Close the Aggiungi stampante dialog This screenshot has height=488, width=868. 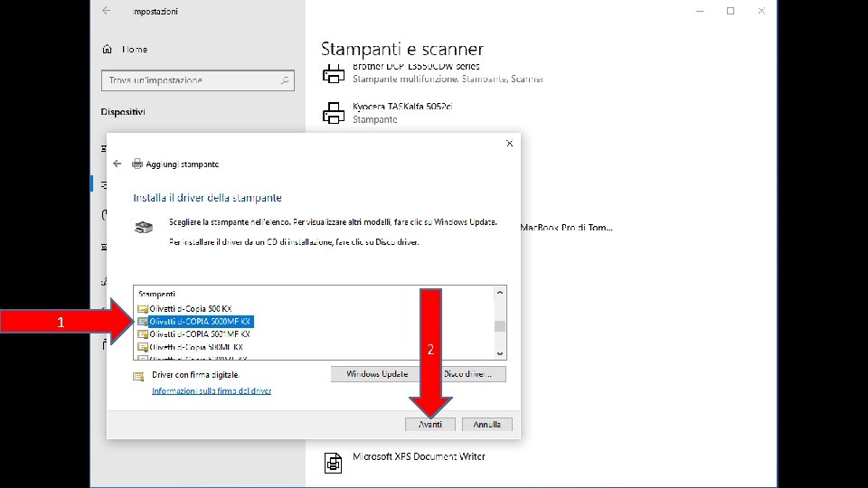tap(509, 144)
